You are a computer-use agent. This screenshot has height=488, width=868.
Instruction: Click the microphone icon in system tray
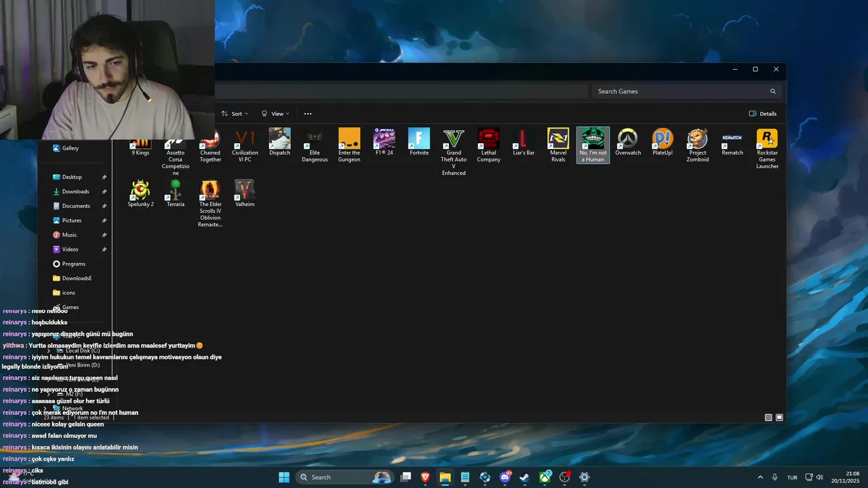coord(774,477)
